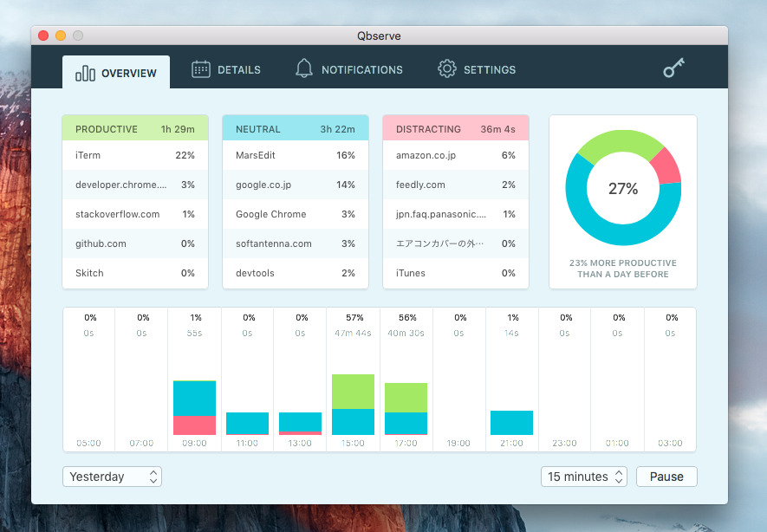The image size is (767, 532).
Task: Click the blue bar at 21:00
Action: [x=511, y=422]
